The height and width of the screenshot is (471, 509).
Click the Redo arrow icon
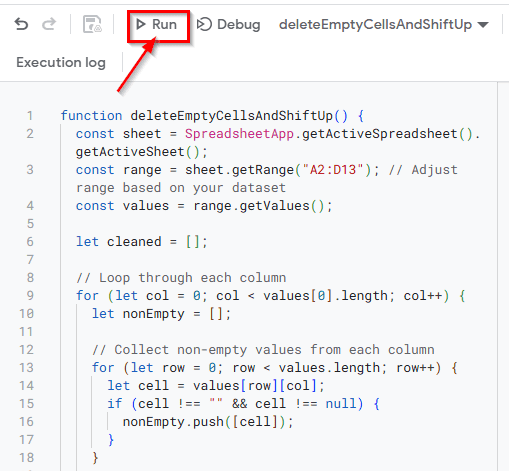[49, 24]
